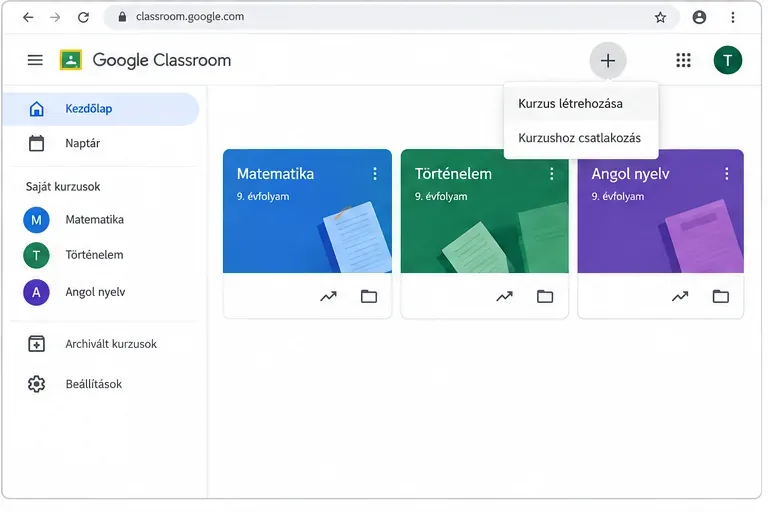Click the home icon beside Kezdőlap
The height and width of the screenshot is (512, 768).
click(36, 109)
